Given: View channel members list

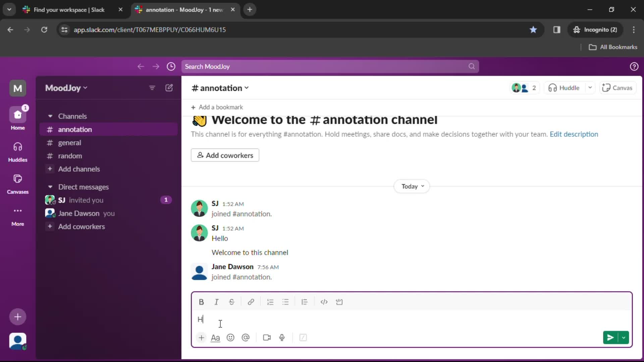Looking at the screenshot, I should click(524, 88).
